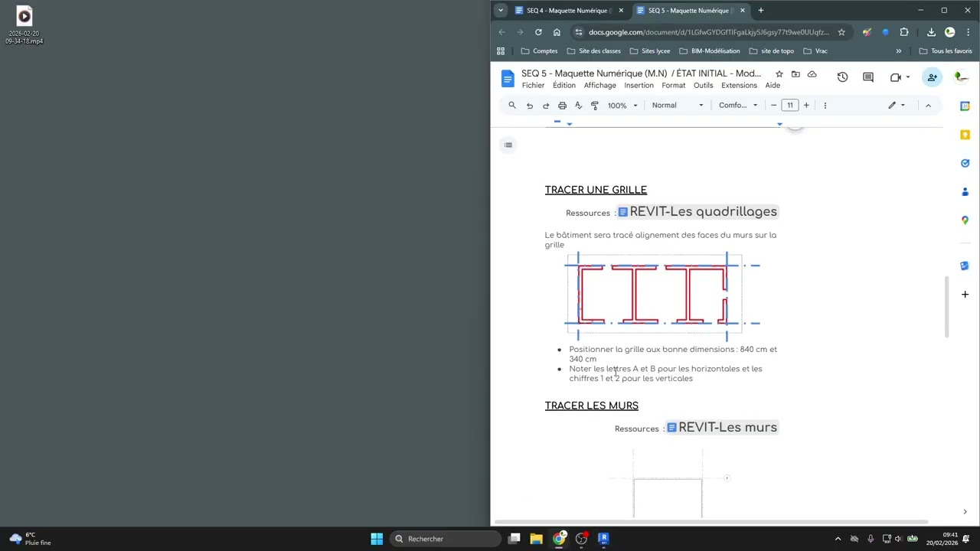Show the comments panel
This screenshot has width=980, height=551.
[868, 77]
